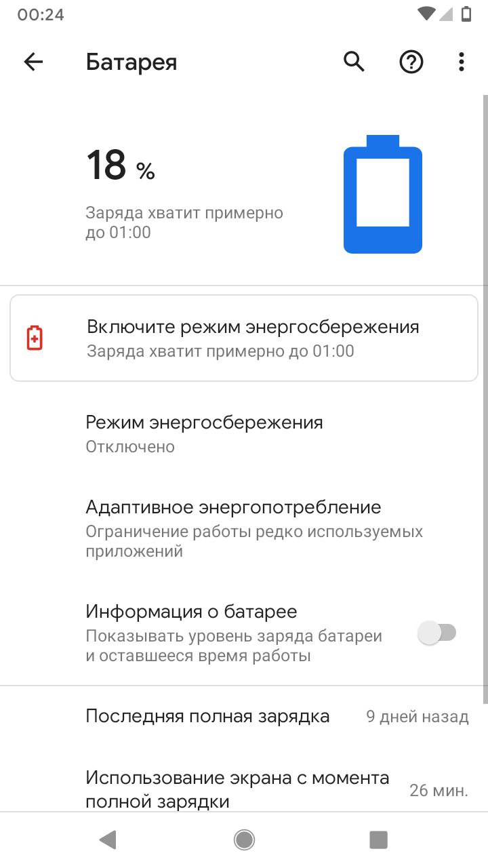Tap Последняя полная зарядка row

[x=244, y=716]
